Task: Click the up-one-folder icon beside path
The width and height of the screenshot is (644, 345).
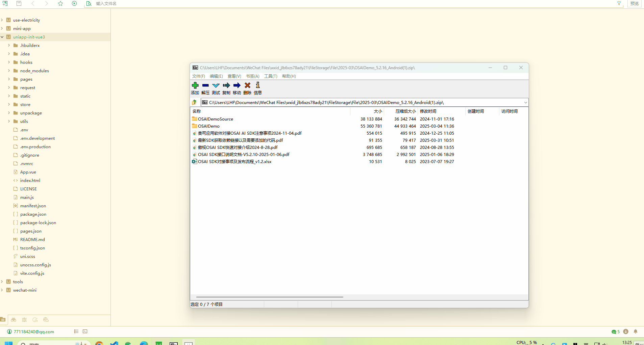Action: click(x=194, y=102)
